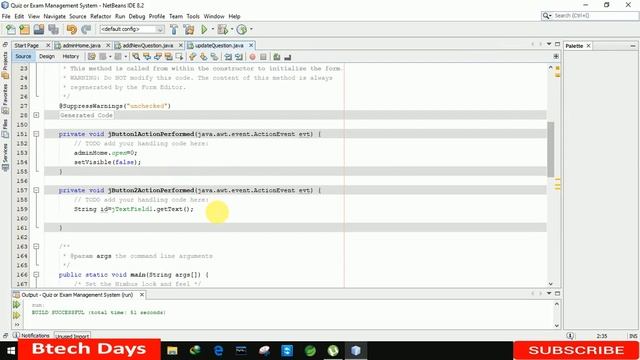Viewport: 640px width, 360px height.
Task: Close the updateQuestion.java tab
Action: tap(251, 45)
